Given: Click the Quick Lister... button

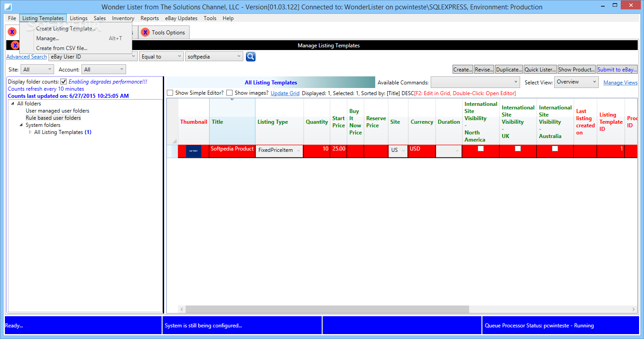Looking at the screenshot, I should tap(540, 69).
